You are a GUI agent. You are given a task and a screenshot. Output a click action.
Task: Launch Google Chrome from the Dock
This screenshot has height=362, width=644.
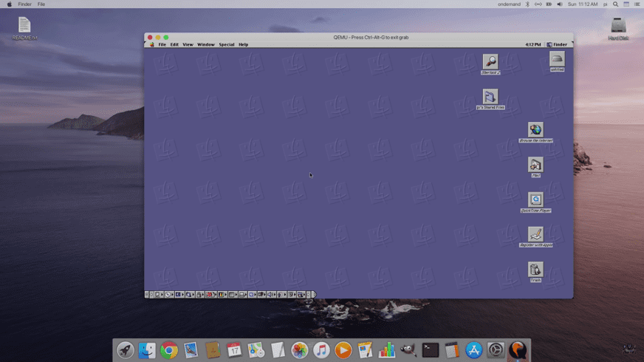click(169, 350)
